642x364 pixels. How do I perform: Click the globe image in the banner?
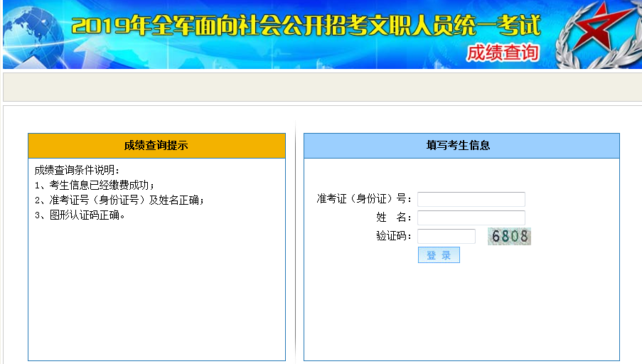(x=33, y=38)
